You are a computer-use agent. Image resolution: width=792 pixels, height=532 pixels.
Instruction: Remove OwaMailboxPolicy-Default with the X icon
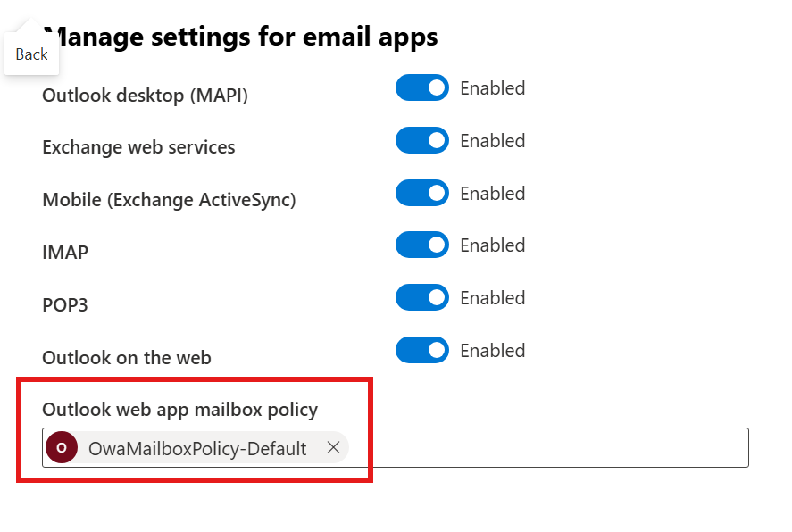click(x=333, y=447)
